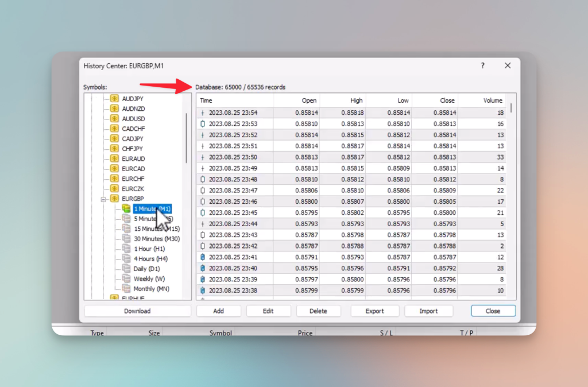Click the help question mark icon
The width and height of the screenshot is (588, 387).
click(482, 65)
